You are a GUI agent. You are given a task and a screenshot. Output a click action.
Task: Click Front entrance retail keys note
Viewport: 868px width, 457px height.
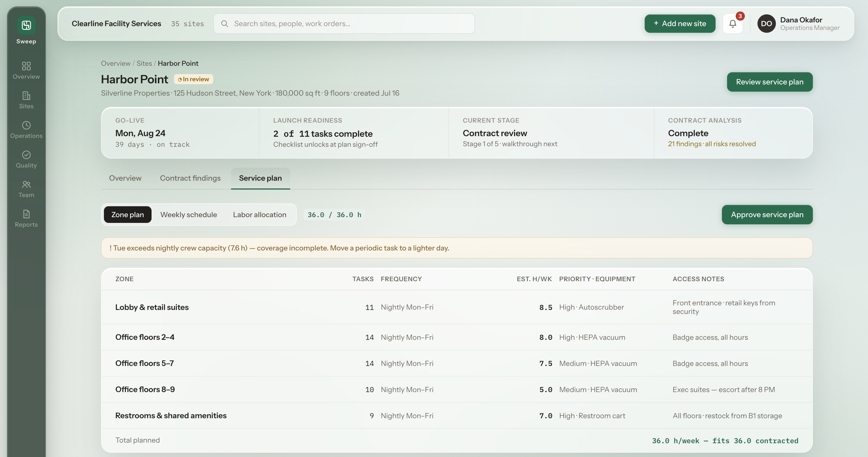(x=724, y=307)
